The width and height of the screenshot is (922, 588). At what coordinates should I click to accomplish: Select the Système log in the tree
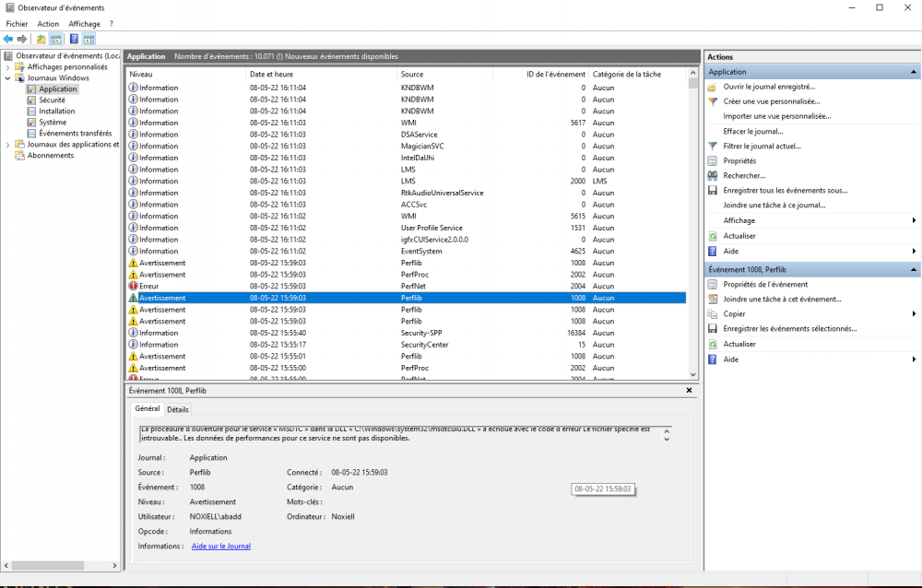coord(53,123)
